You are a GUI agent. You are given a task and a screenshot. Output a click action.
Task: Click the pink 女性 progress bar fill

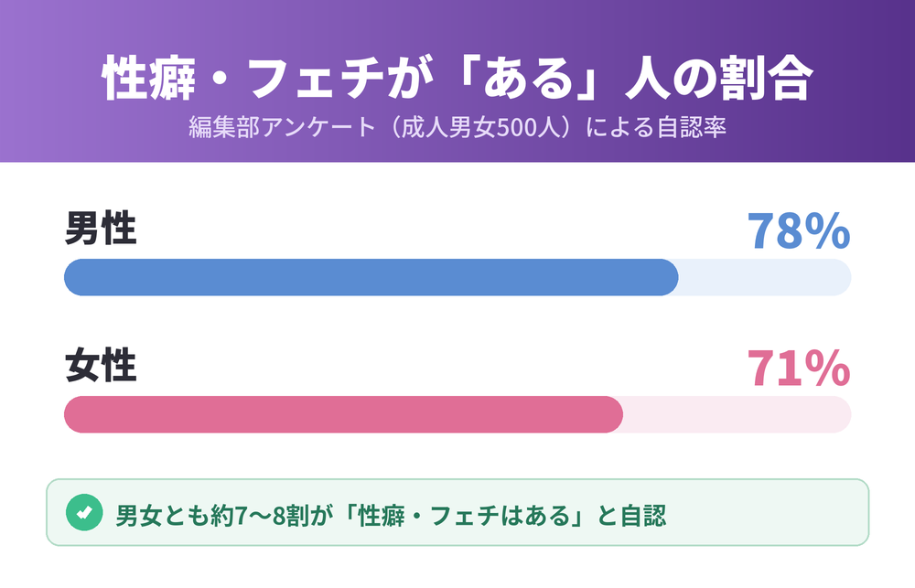pos(344,414)
